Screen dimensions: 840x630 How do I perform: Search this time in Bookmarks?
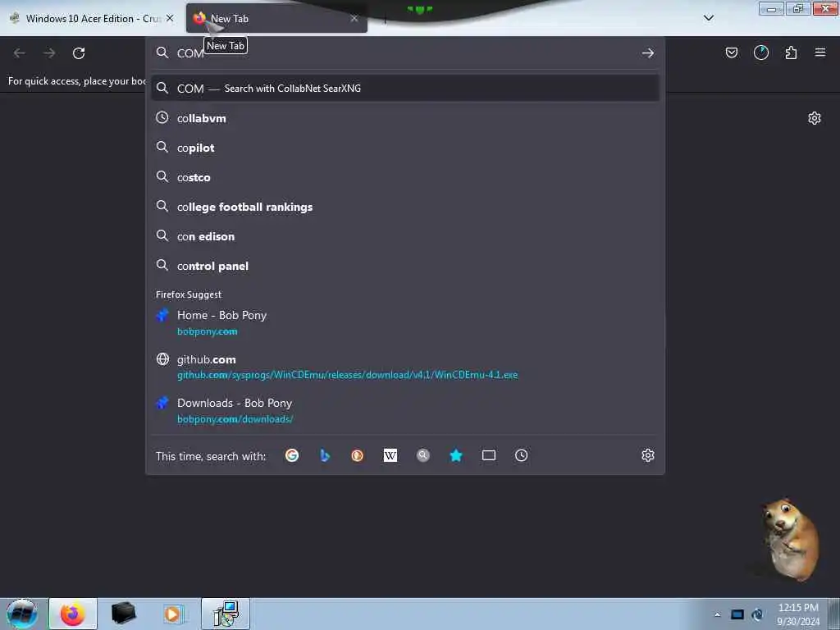pos(456,455)
